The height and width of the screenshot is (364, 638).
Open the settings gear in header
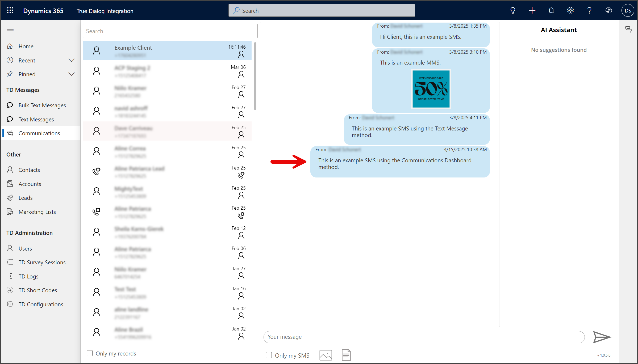570,11
